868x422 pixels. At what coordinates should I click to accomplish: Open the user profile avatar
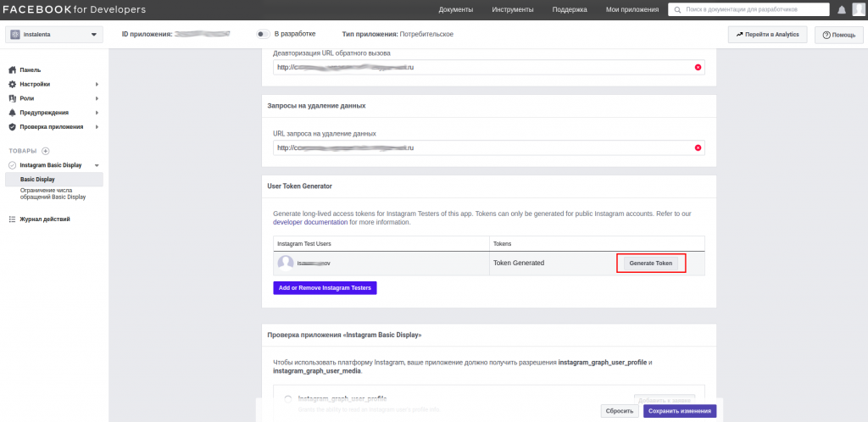(x=858, y=9)
